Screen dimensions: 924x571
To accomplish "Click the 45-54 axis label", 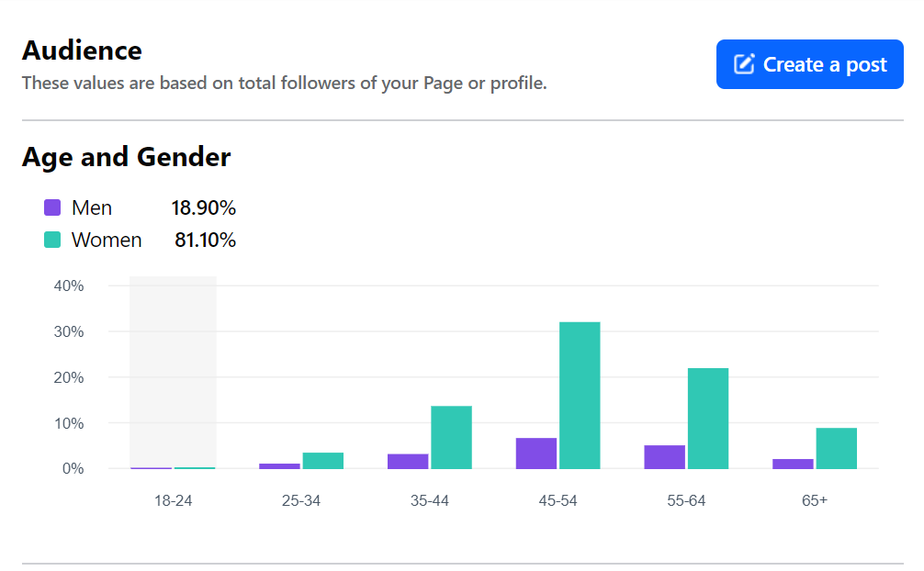I will tap(558, 500).
